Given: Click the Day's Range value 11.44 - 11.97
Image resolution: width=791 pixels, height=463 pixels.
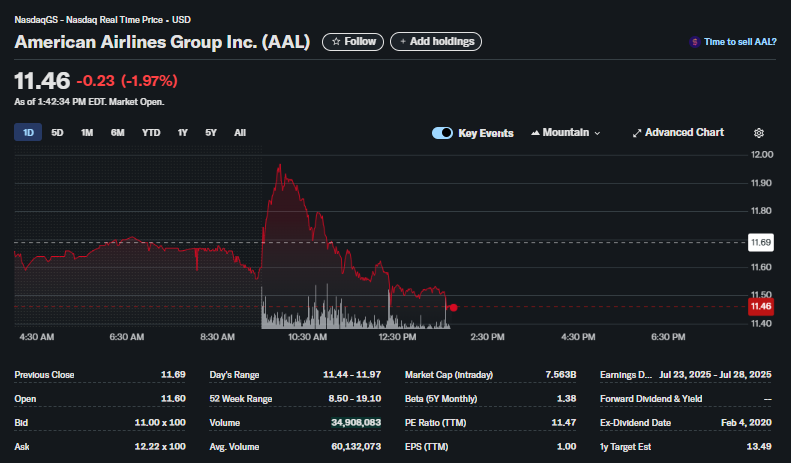Looking at the screenshot, I should 352,375.
